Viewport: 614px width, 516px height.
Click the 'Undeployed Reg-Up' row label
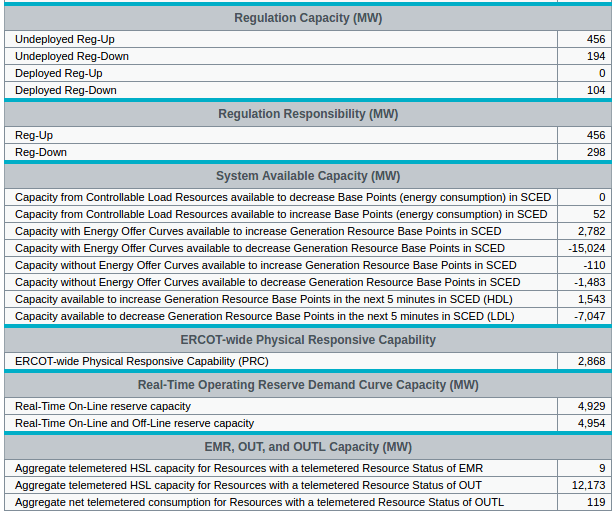(x=65, y=39)
